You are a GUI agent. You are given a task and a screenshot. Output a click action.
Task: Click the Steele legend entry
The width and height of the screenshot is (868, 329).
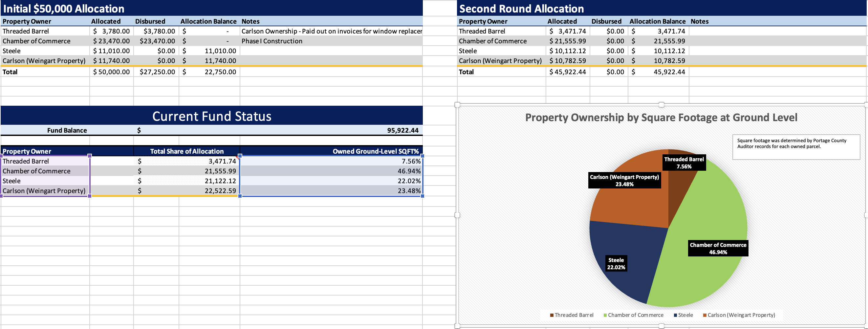[x=684, y=315]
